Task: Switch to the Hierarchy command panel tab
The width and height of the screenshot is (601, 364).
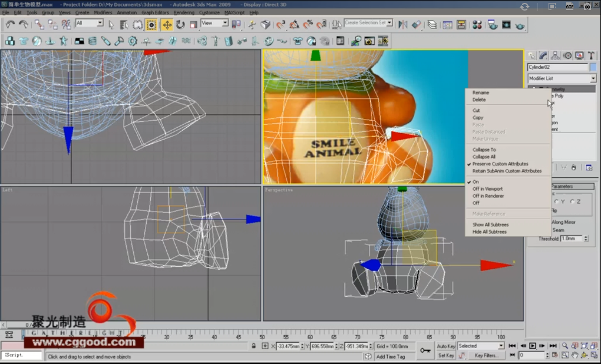Action: click(x=555, y=56)
